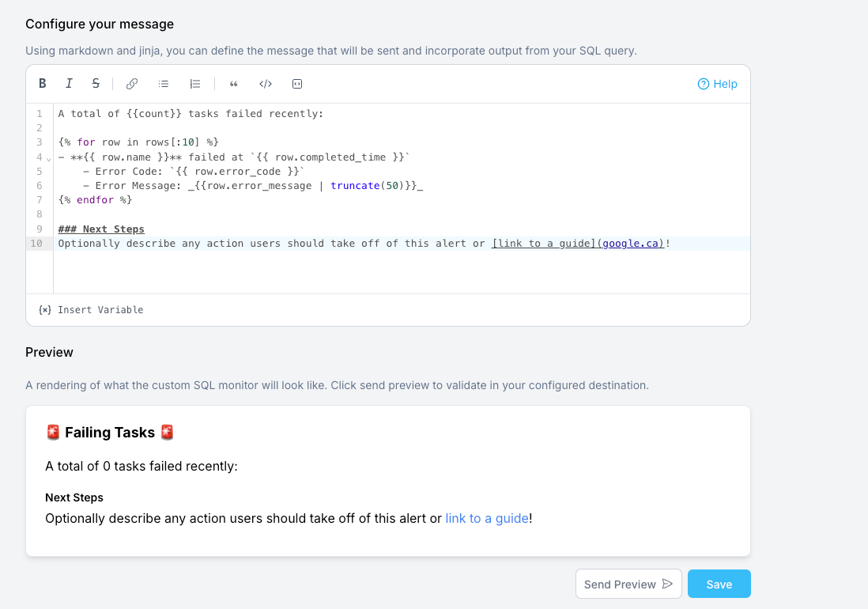Collapse the fold arrow on line 4
This screenshot has width=868, height=609.
[49, 160]
